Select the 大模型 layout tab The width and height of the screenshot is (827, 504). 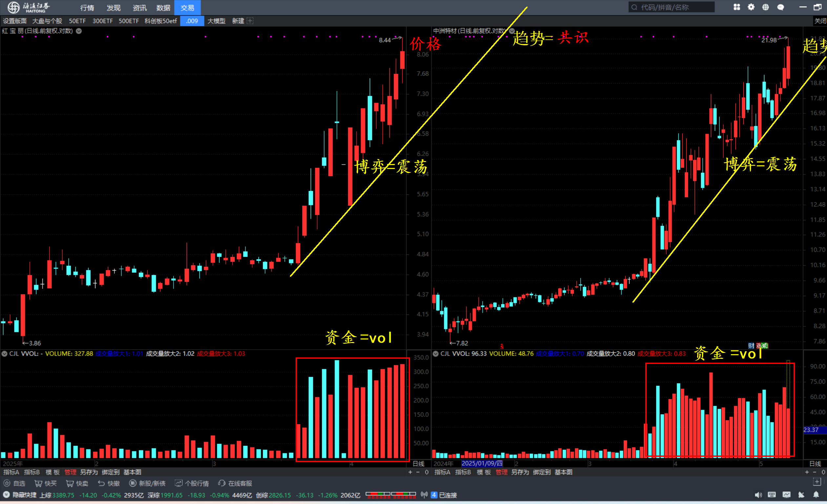pos(217,21)
